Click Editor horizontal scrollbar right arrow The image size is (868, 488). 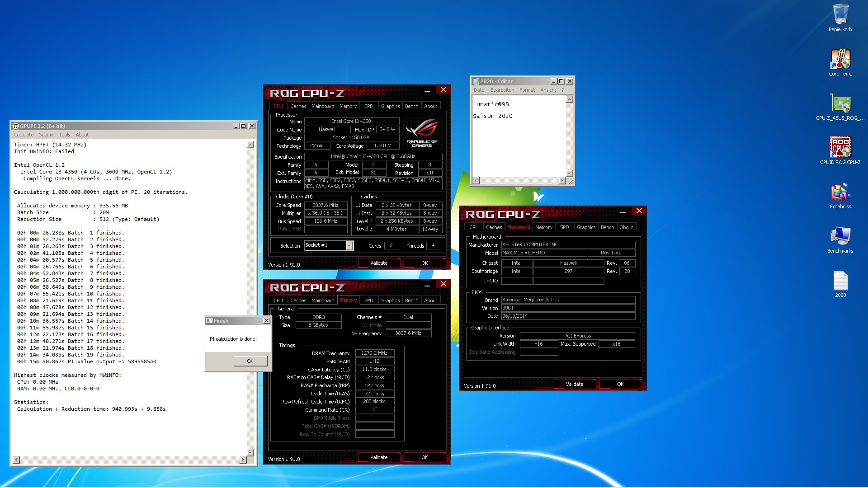point(562,181)
